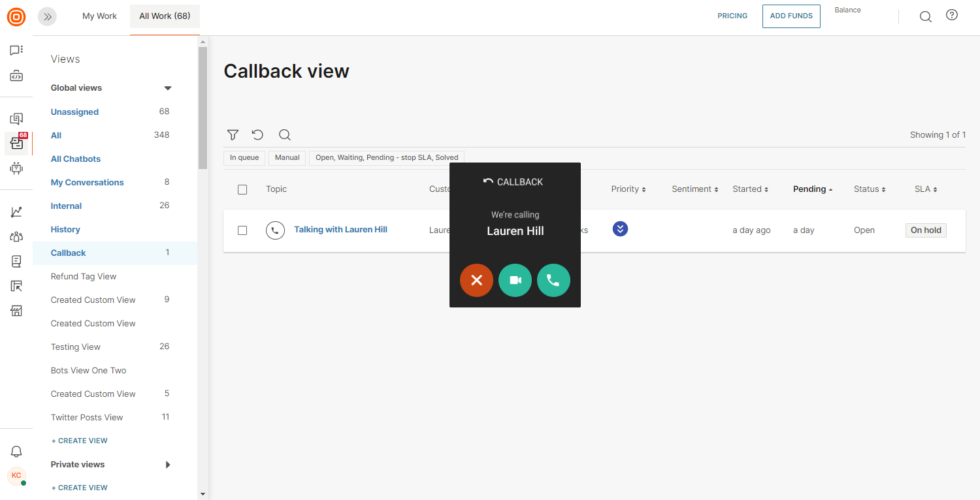Open the help question mark icon
This screenshot has width=980, height=500.
pos(952,15)
